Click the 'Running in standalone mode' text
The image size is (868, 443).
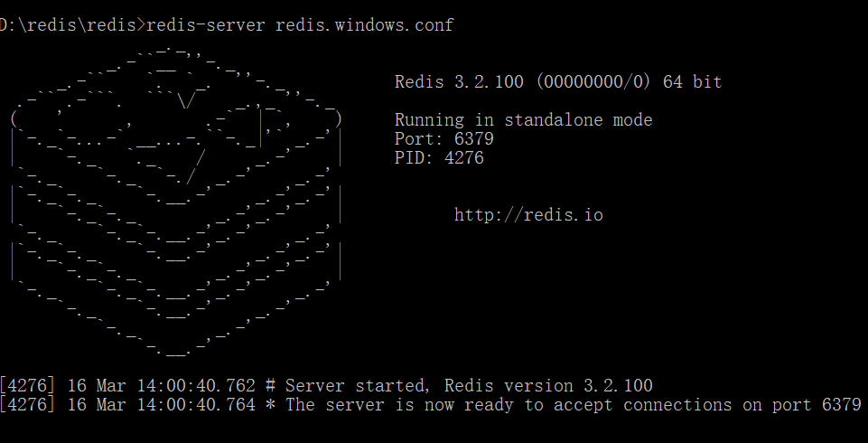tap(524, 120)
